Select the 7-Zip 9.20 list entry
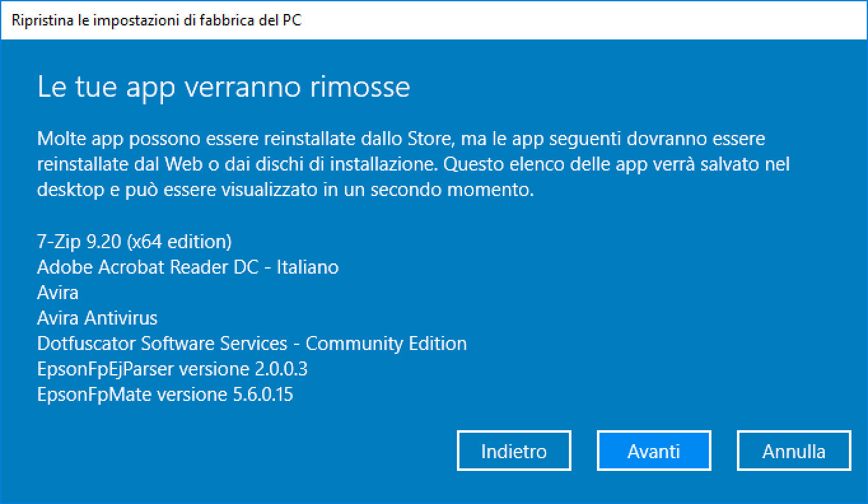 pos(81,242)
